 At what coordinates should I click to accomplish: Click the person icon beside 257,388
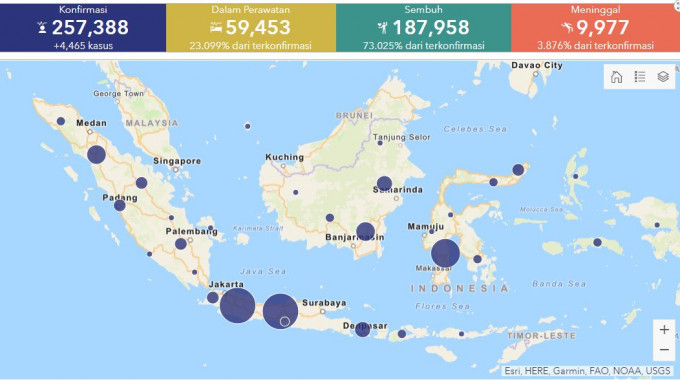pos(42,28)
